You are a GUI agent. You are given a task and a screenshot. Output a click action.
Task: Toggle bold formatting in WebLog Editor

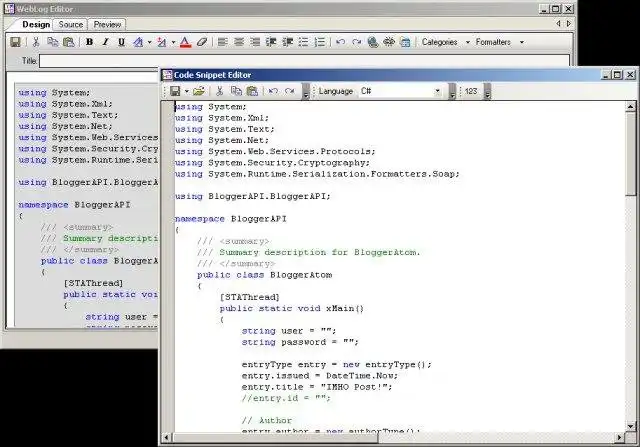(x=89, y=42)
